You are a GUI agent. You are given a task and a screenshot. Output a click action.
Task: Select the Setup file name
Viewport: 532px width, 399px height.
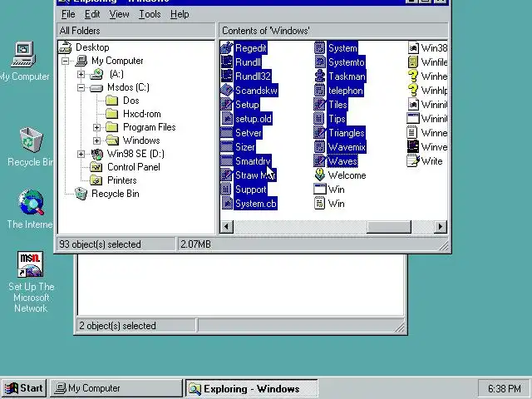247,105
